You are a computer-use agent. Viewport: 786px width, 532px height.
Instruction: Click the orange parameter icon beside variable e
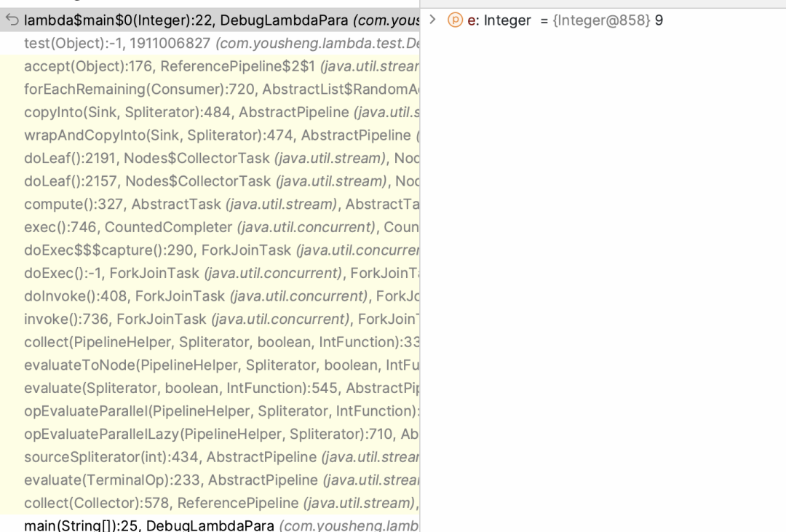455,20
